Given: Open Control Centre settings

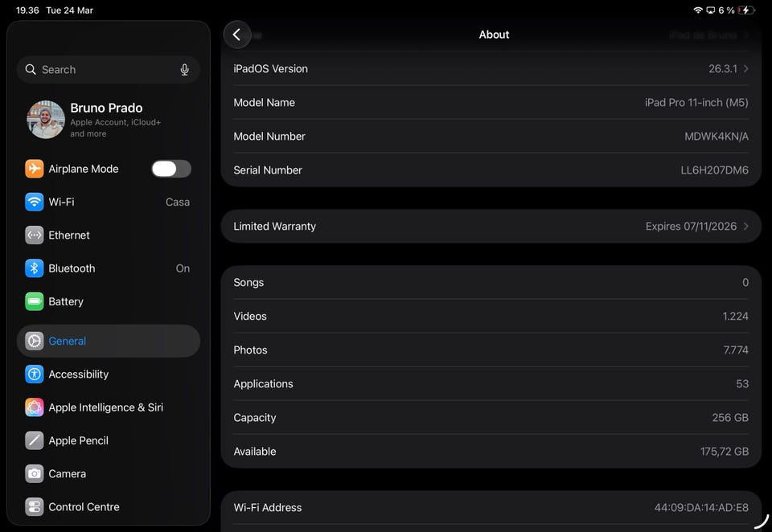Looking at the screenshot, I should pos(109,507).
